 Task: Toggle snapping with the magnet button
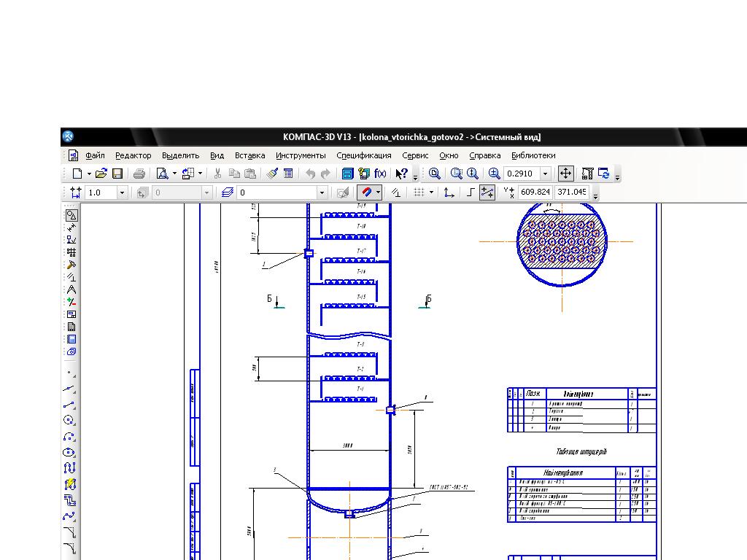[366, 192]
